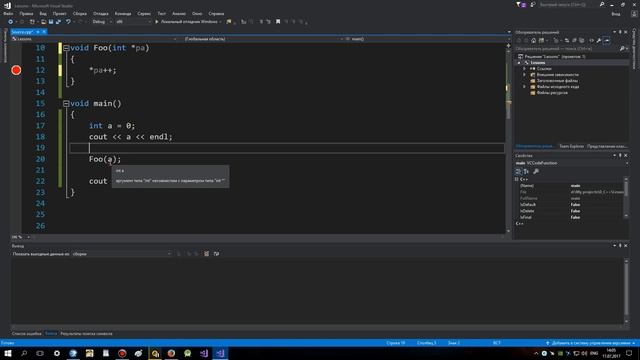The width and height of the screenshot is (640, 360).
Task: Switch to the Team Explorer tab
Action: pyautogui.click(x=571, y=146)
